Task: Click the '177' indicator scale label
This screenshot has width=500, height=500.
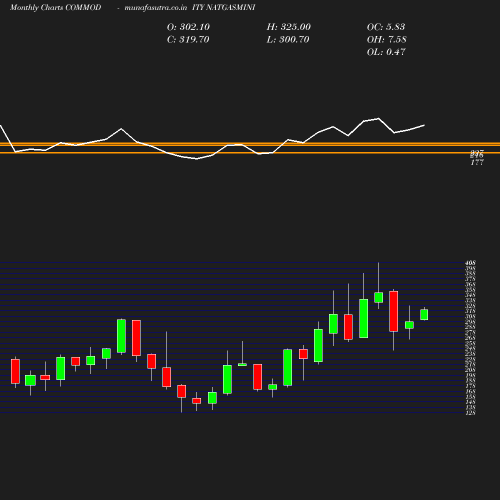Action: (x=477, y=163)
